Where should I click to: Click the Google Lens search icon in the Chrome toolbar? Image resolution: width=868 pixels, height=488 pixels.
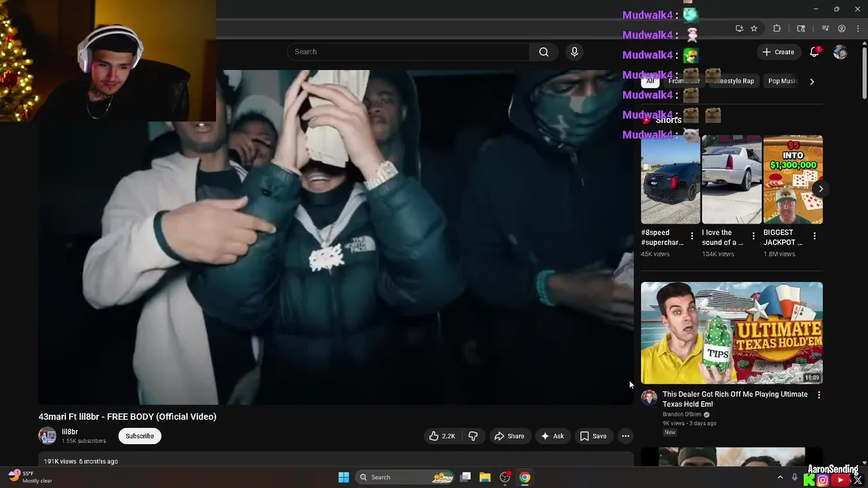[801, 28]
